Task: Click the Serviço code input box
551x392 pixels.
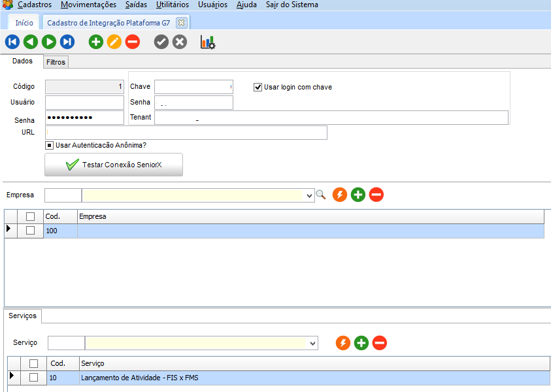Action: (66, 343)
